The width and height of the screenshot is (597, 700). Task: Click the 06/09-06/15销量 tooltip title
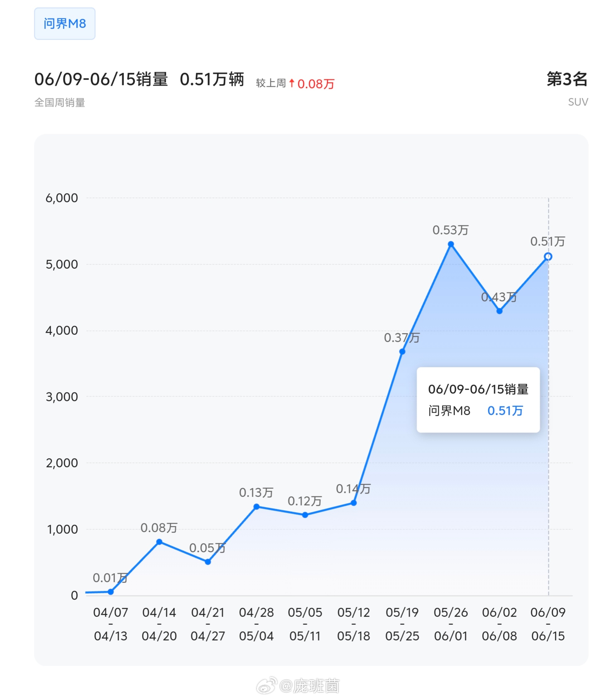[x=478, y=389]
